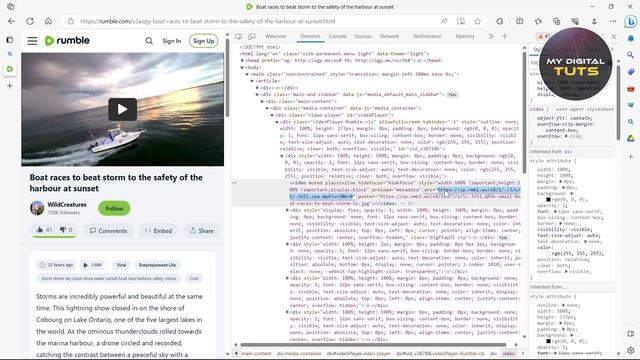
Task: Toggle device emulation in DevTools
Action: point(252,36)
